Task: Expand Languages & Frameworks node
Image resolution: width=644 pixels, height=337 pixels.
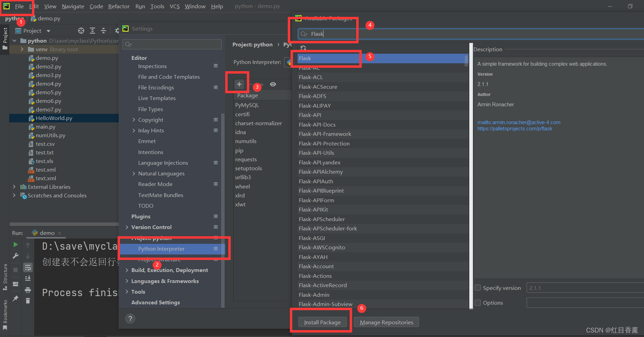Action: click(x=127, y=281)
